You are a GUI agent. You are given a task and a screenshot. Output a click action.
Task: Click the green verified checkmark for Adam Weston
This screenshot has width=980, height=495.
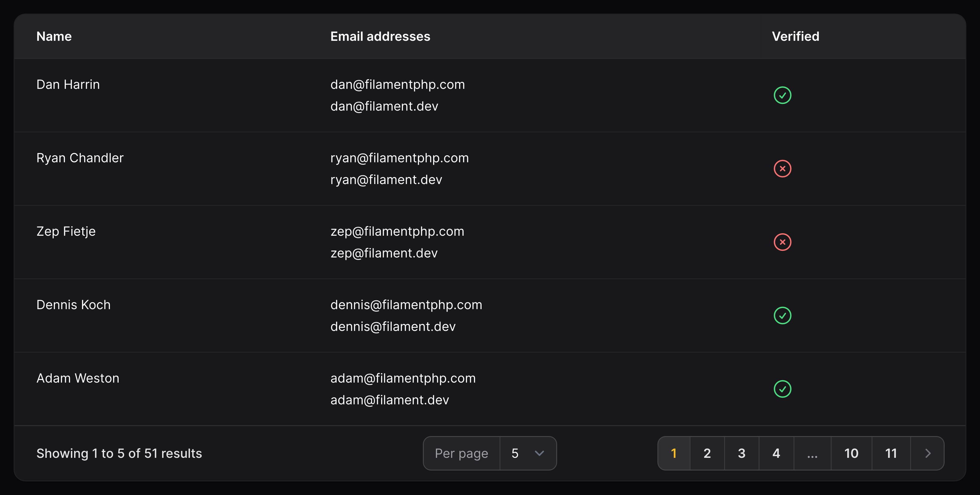(x=782, y=389)
